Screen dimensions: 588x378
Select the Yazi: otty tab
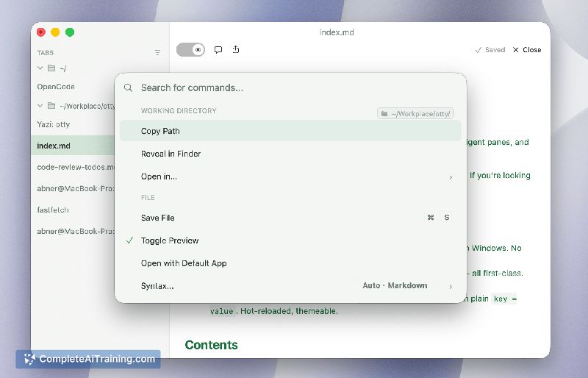tap(73, 124)
